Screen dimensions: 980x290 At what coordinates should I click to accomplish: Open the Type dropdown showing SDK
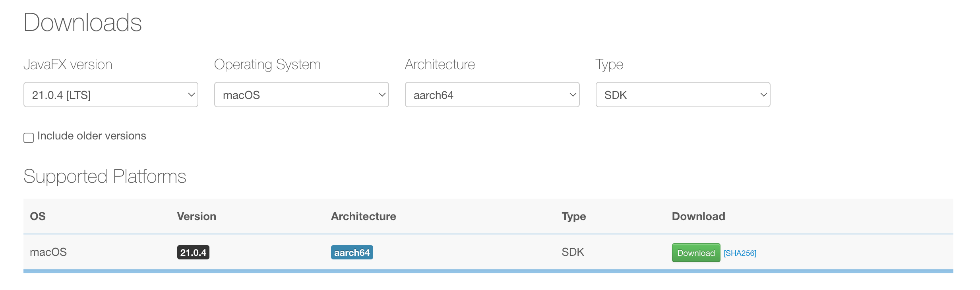[x=683, y=95]
